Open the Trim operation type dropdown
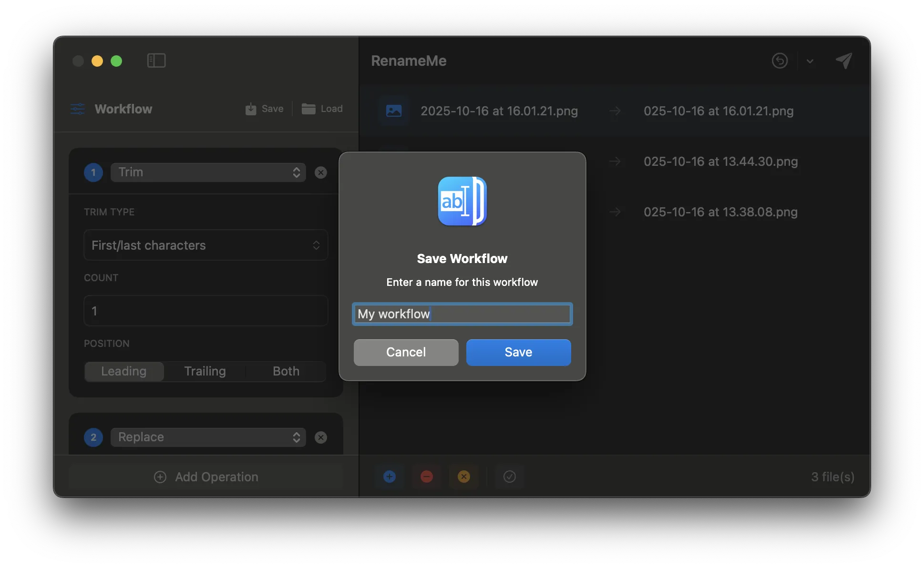Screen dimensions: 924x568 (x=208, y=172)
